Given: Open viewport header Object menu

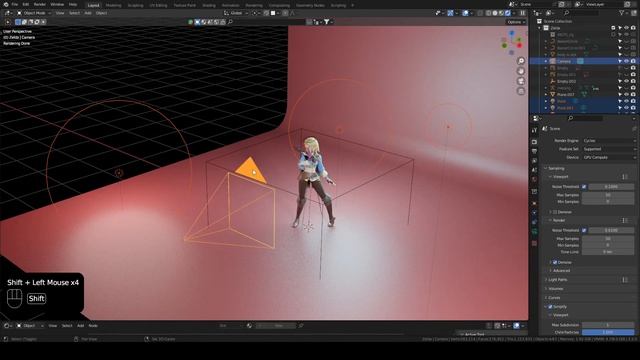Looking at the screenshot, I should coord(101,13).
